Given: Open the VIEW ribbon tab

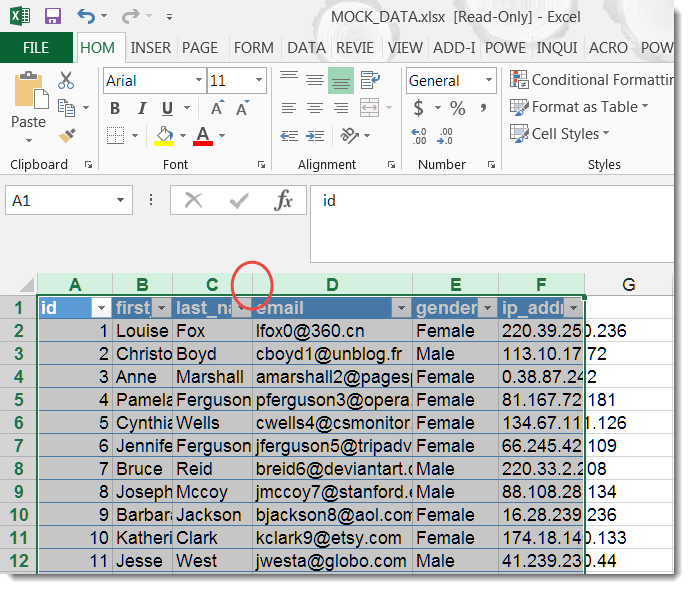Looking at the screenshot, I should 405,47.
